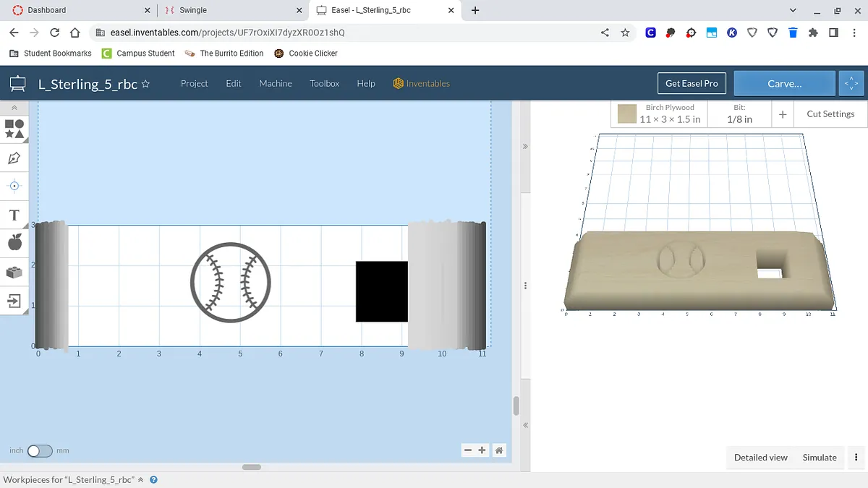Collapse the left tool sidebar chevron

[x=14, y=108]
